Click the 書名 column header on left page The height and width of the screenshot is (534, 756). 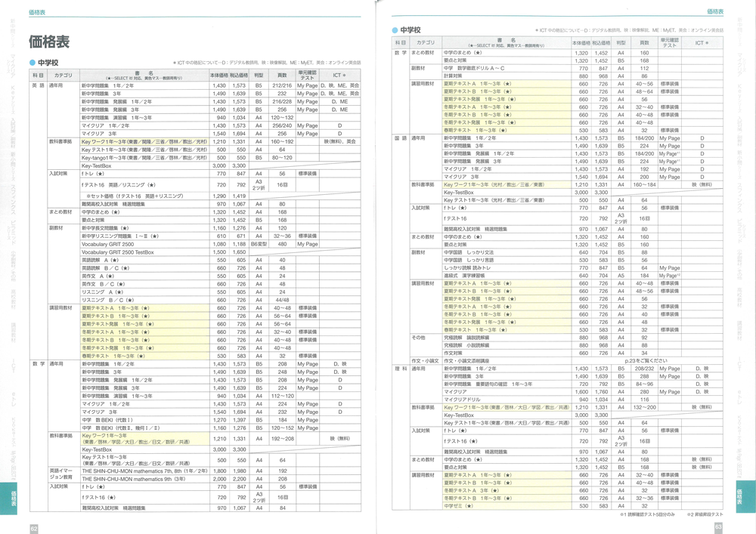click(x=144, y=75)
